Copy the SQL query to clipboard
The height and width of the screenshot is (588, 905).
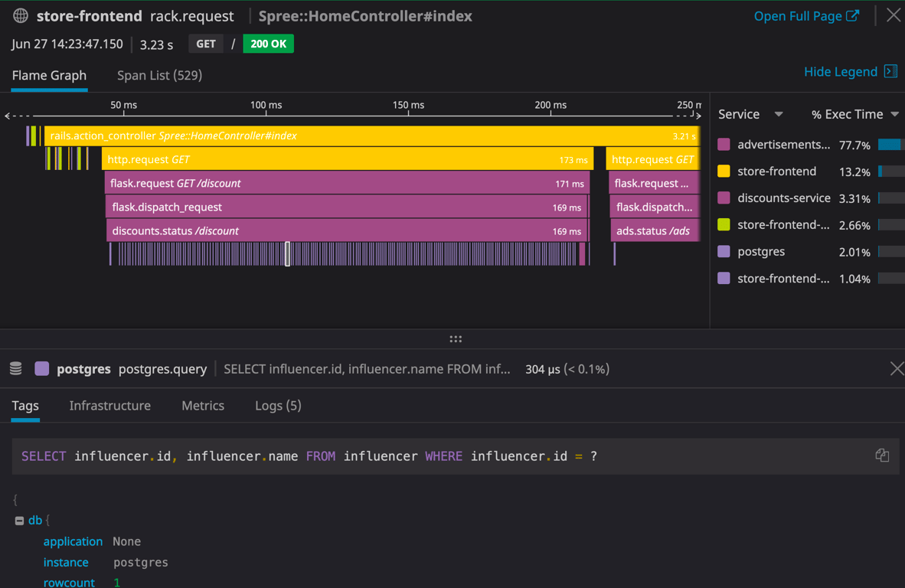pyautogui.click(x=882, y=456)
